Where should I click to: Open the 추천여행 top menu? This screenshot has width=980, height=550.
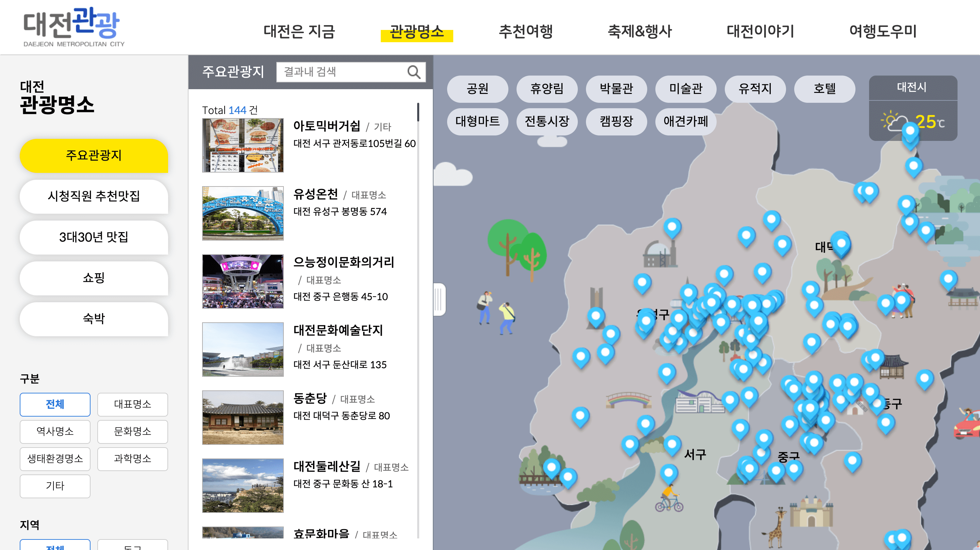click(525, 31)
